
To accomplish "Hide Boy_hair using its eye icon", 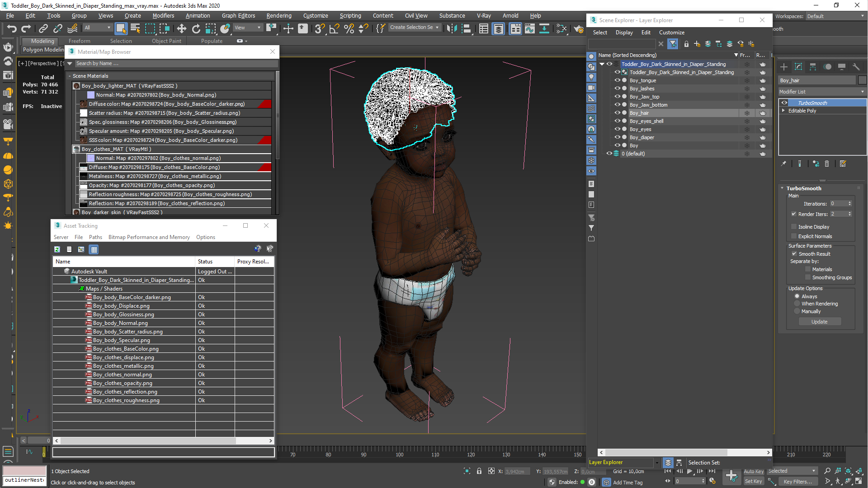I will [x=617, y=113].
